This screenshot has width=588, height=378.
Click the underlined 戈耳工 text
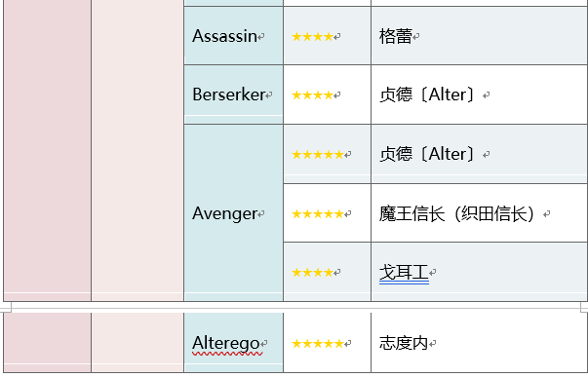click(404, 273)
